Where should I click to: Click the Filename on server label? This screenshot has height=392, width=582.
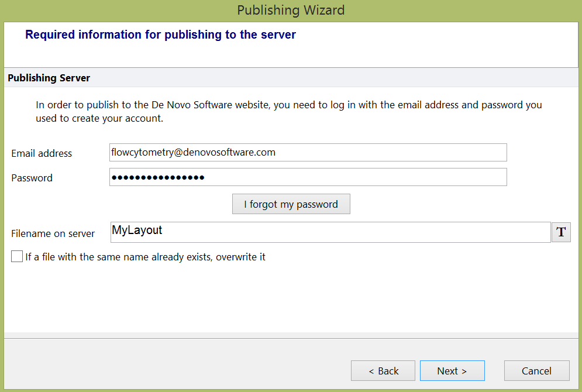53,233
